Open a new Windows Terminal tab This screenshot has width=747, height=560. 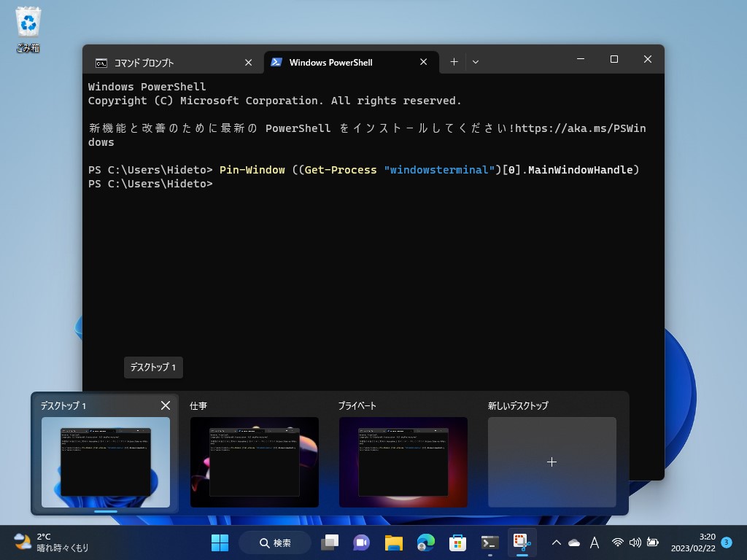point(454,62)
